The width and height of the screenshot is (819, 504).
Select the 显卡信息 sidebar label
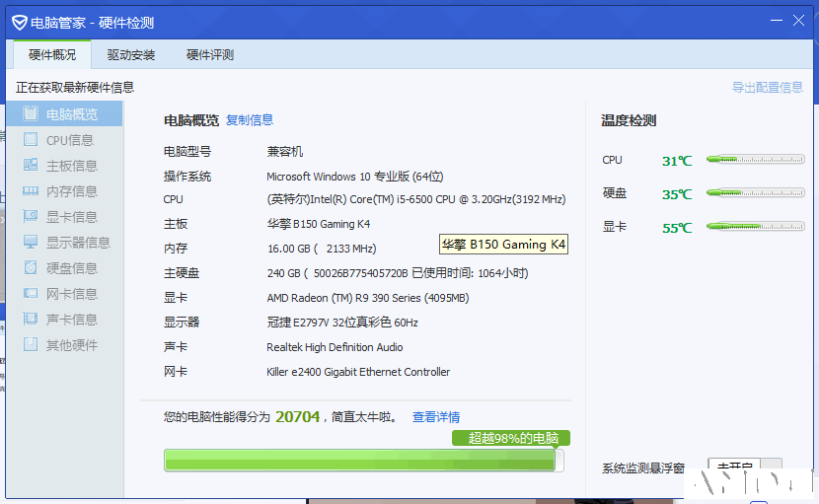coord(72,217)
